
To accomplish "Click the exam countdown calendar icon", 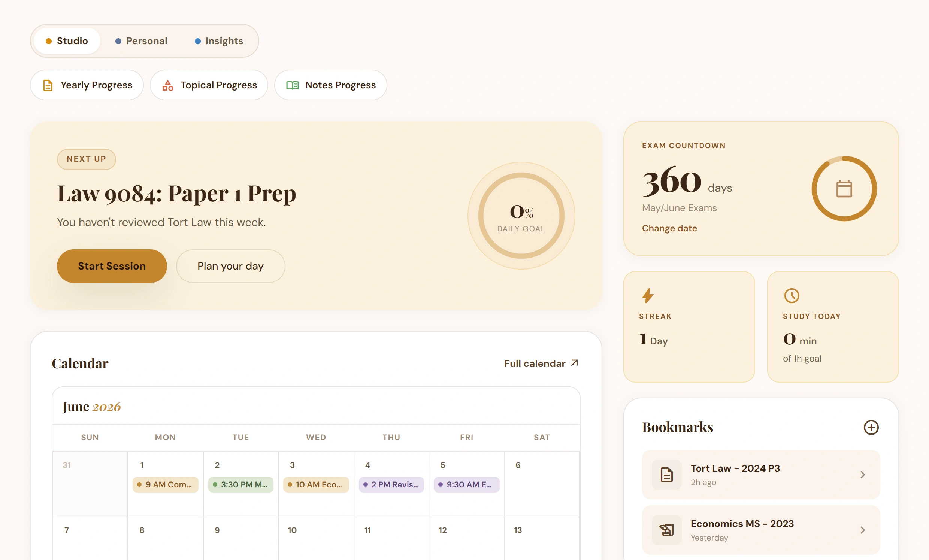I will 844,189.
